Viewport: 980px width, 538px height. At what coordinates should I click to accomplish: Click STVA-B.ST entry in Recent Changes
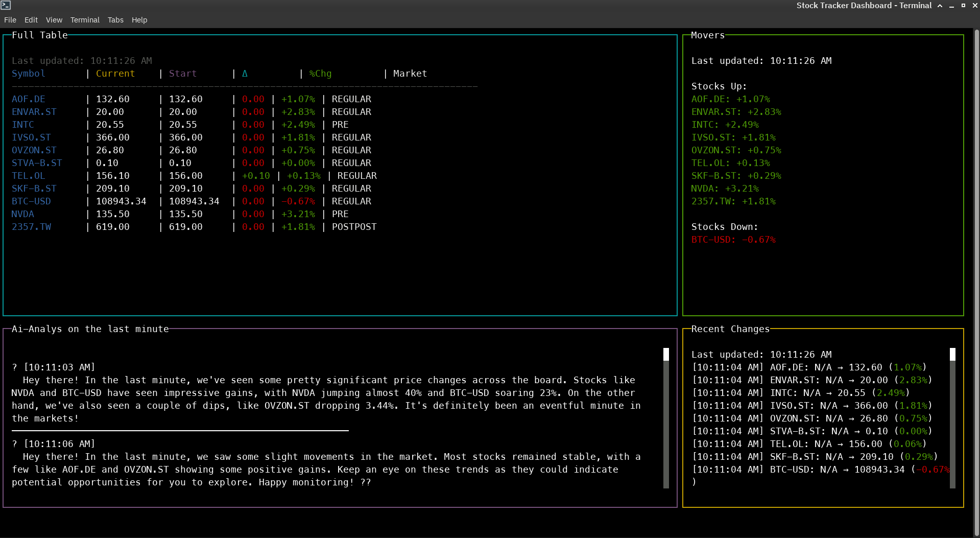coord(812,431)
